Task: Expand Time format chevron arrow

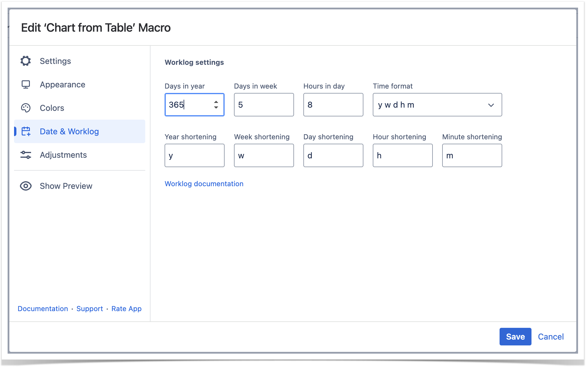Action: [x=491, y=105]
